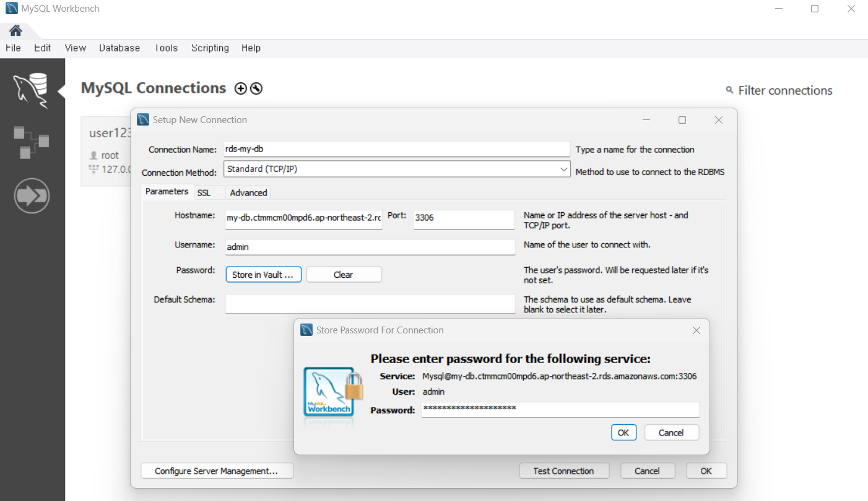868x501 pixels.
Task: Cancel the Store Password dialog
Action: coord(672,432)
